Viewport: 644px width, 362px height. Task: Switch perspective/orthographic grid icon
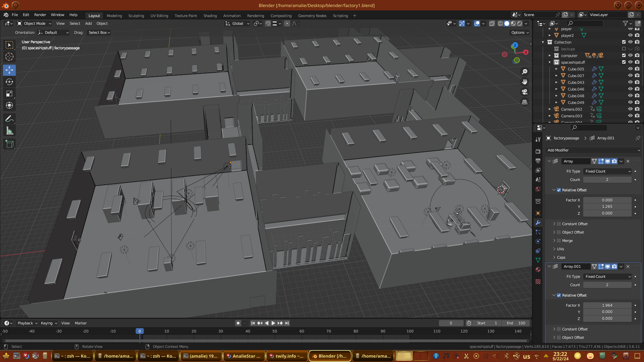pos(525,102)
